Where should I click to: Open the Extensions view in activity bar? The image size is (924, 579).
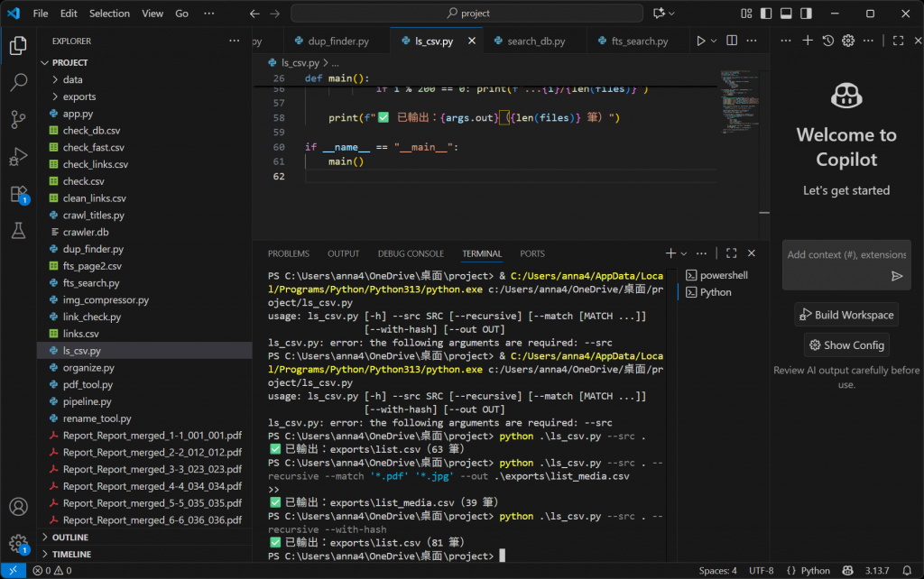(18, 194)
